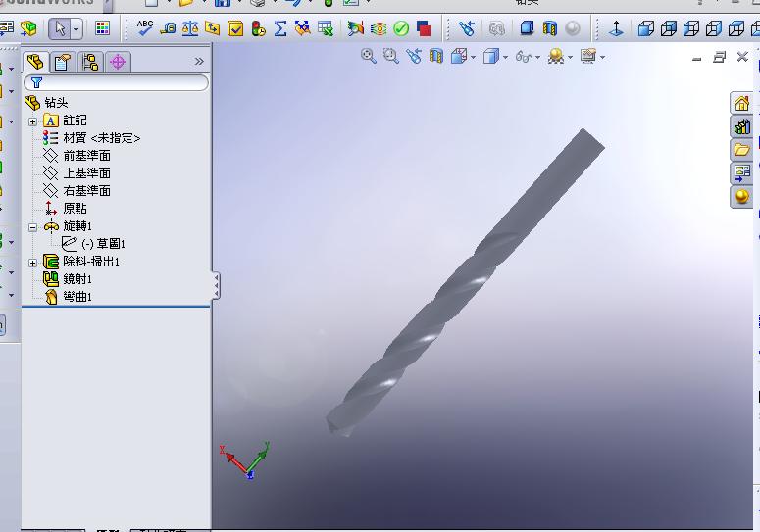Open Mass Properties scale icon
Viewport: 760px width, 532px height.
(190, 28)
